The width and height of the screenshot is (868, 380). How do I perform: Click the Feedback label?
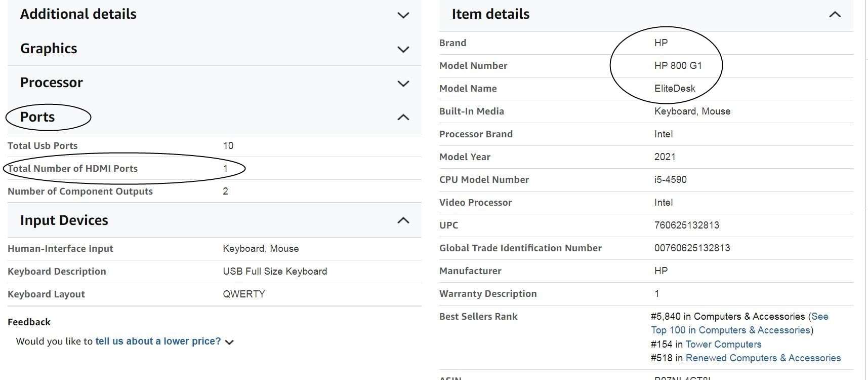(x=29, y=322)
